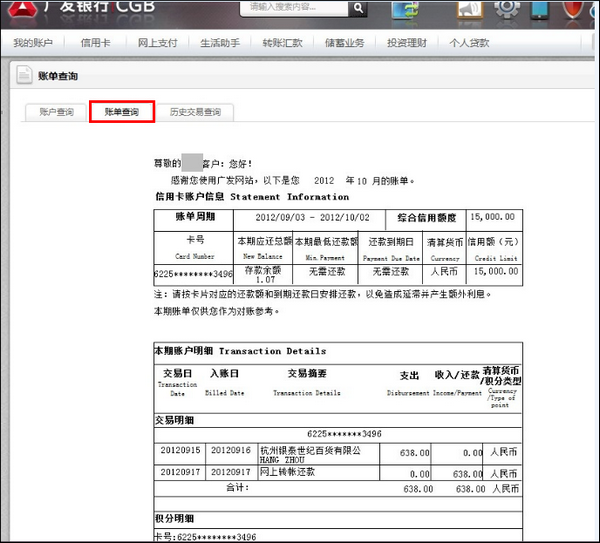
Task: Open the 我的账户 menu
Action: pos(33,43)
